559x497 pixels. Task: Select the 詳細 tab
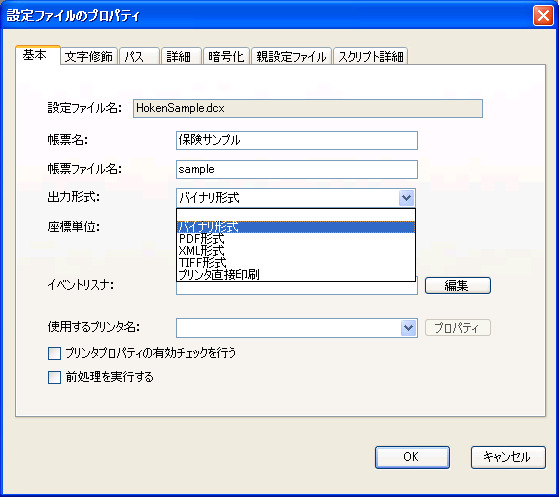coord(181,56)
